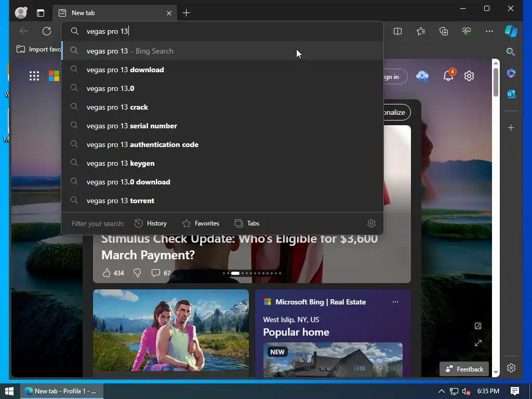The image size is (532, 399).
Task: Close the New tab tab
Action: pyautogui.click(x=169, y=13)
